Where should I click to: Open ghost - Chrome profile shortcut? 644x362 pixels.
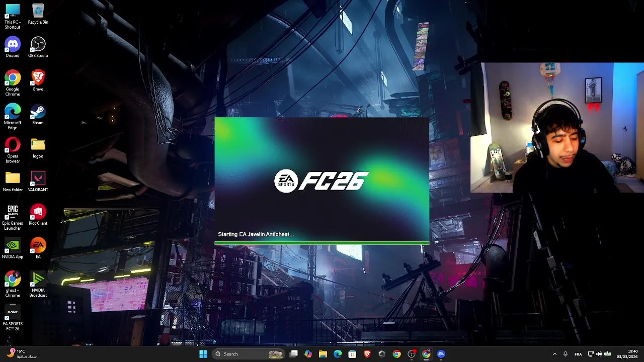pyautogui.click(x=13, y=285)
